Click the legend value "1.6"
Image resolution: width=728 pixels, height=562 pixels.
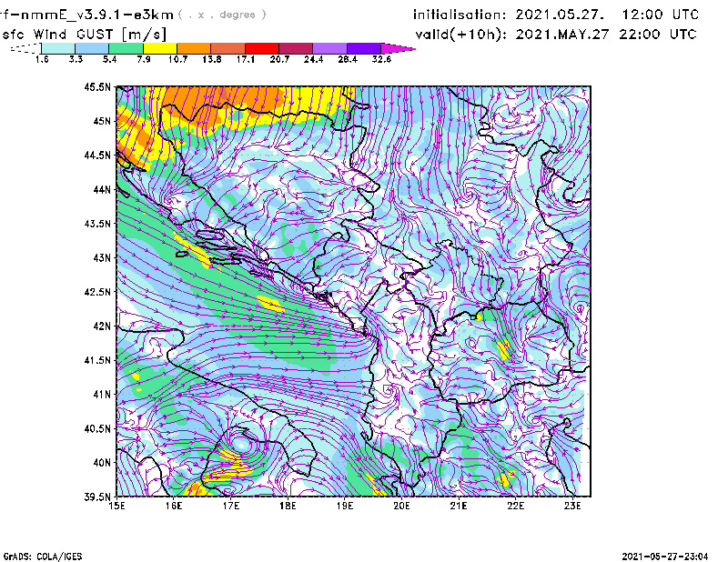(42, 59)
